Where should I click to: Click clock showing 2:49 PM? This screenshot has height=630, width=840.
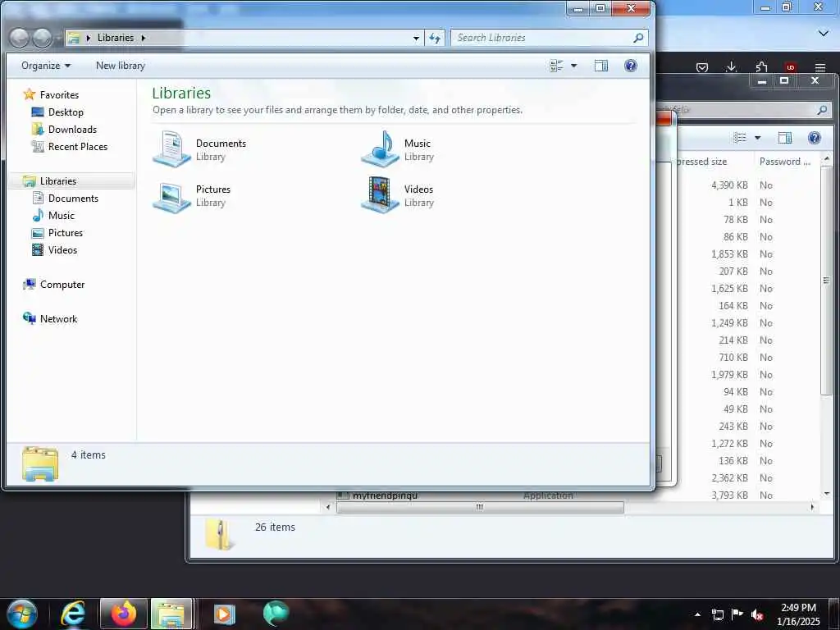click(798, 614)
